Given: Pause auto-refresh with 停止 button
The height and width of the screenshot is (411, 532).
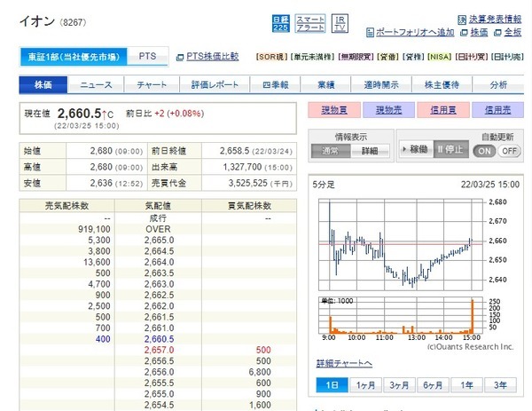Looking at the screenshot, I should [x=451, y=149].
